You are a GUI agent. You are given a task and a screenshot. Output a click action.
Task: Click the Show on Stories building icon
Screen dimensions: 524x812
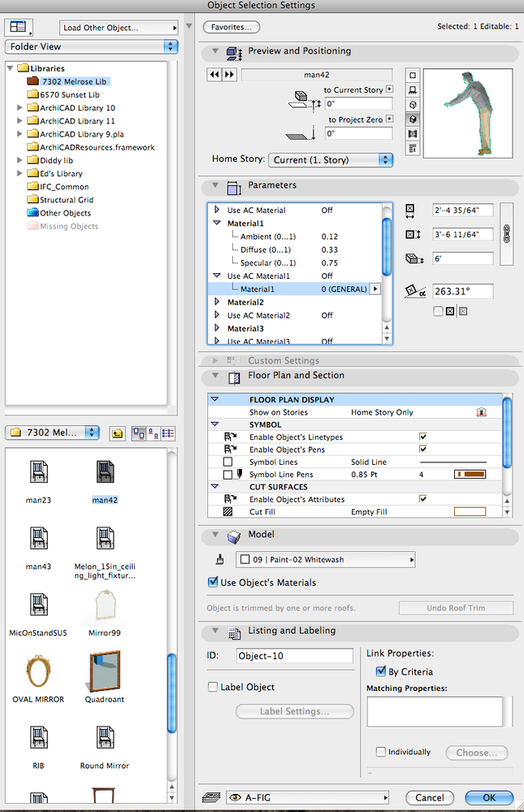(482, 412)
